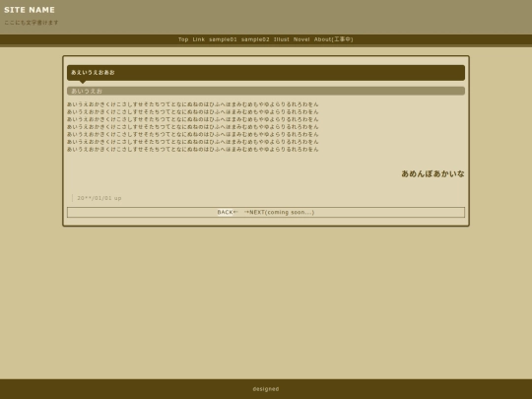Visit the Novel section
The width and height of the screenshot is (532, 399).
click(301, 39)
